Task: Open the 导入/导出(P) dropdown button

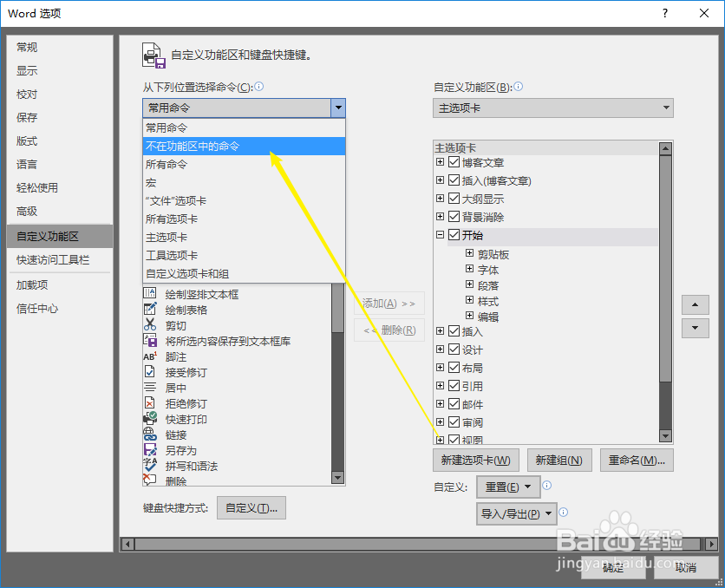Action: 517,513
